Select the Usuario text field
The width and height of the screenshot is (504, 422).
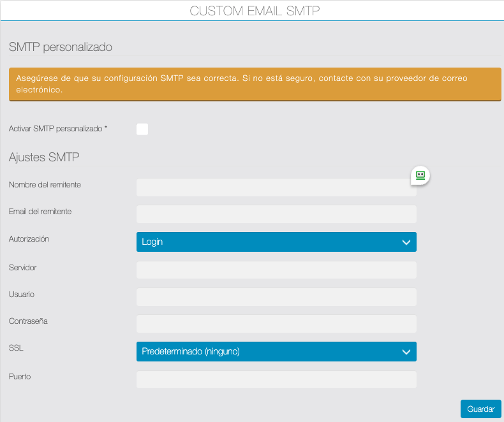[276, 297]
